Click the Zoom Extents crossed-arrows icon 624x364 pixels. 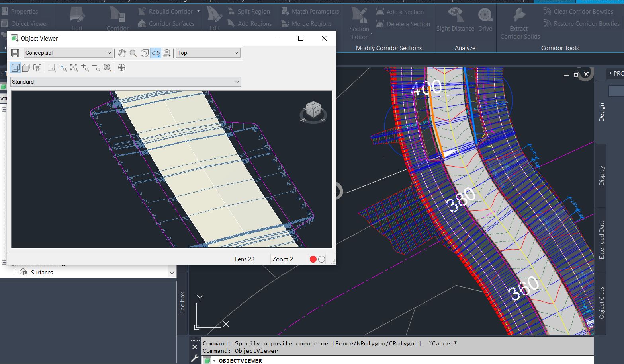pos(74,68)
